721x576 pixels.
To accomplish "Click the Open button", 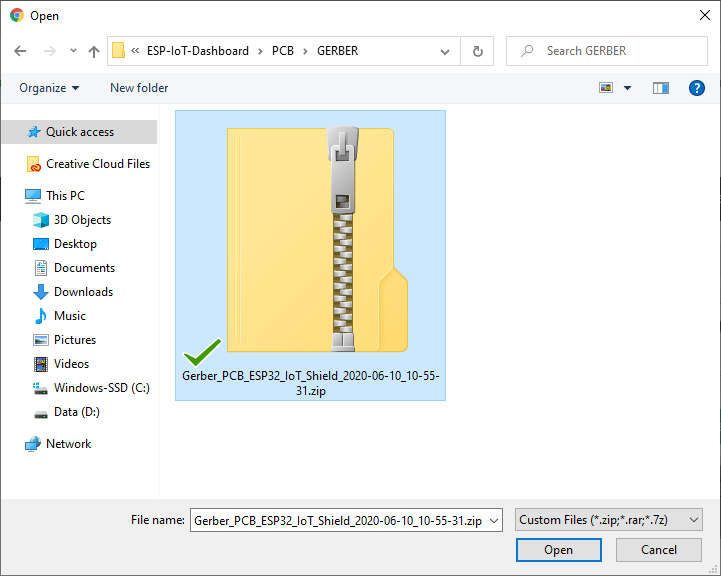I will click(559, 550).
